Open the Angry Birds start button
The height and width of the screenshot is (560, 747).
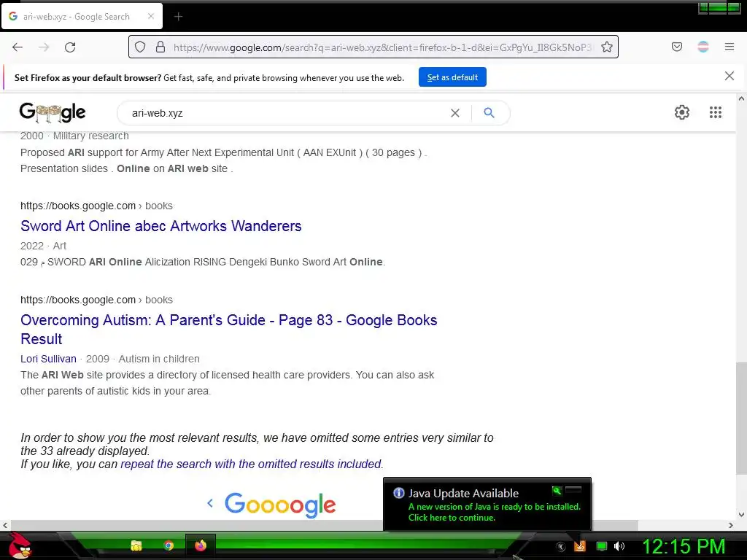click(x=20, y=545)
